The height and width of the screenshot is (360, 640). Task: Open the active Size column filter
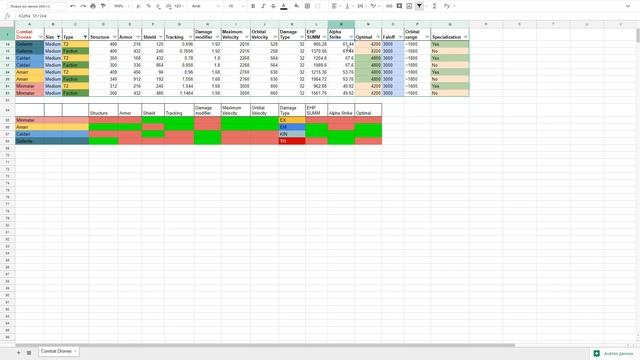(58, 37)
